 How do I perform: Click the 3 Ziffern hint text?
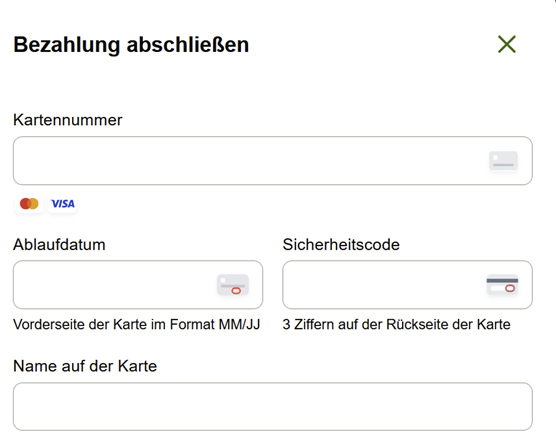(x=396, y=324)
